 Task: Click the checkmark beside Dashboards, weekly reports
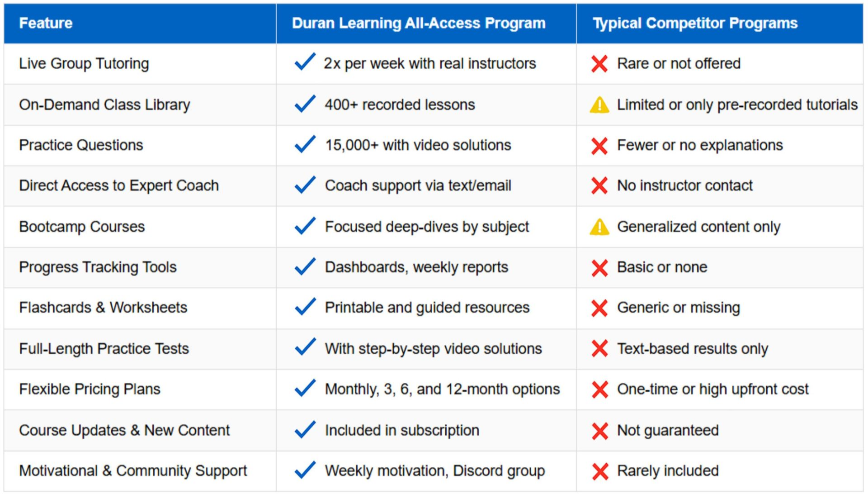tap(305, 266)
